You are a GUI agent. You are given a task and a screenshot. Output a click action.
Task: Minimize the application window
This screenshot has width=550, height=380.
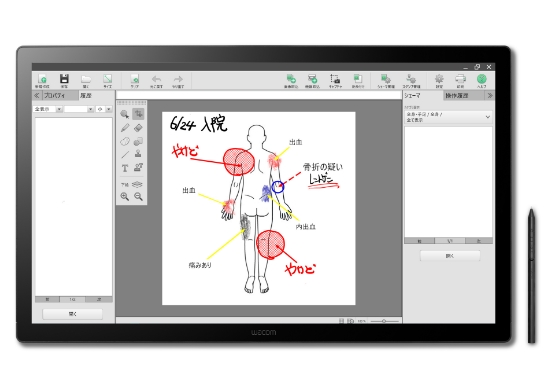click(465, 67)
